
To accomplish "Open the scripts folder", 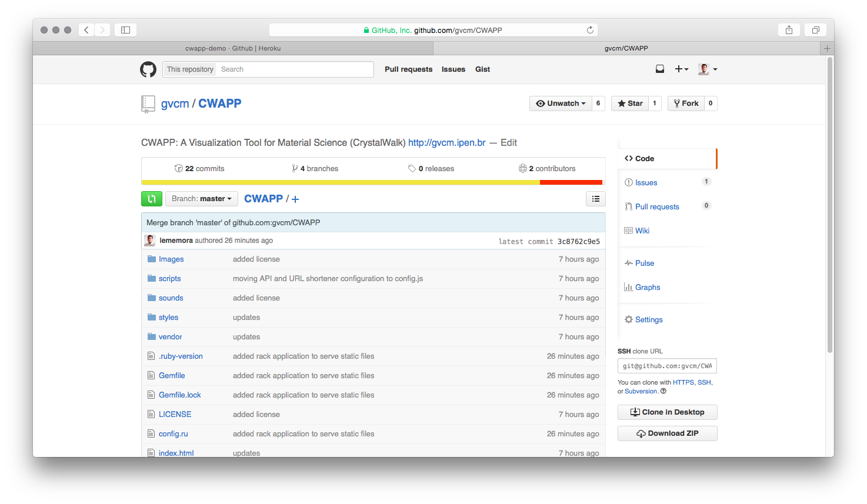I will [x=169, y=278].
